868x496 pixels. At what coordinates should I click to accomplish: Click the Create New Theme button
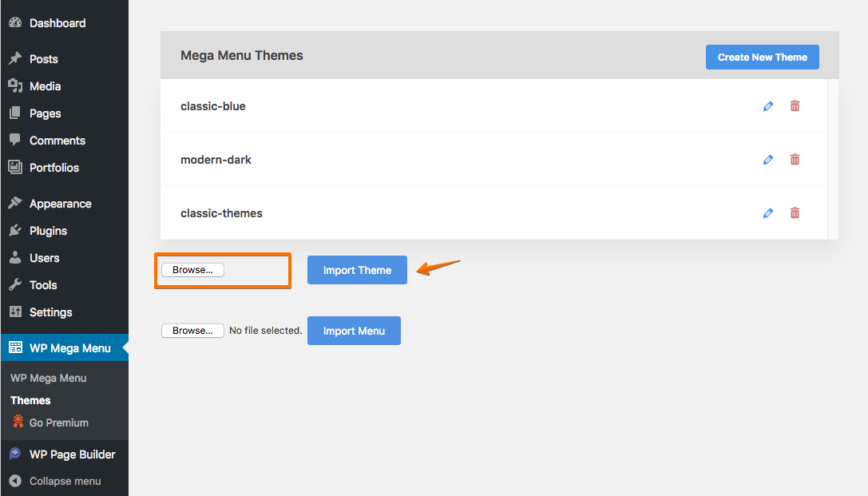[x=763, y=57]
